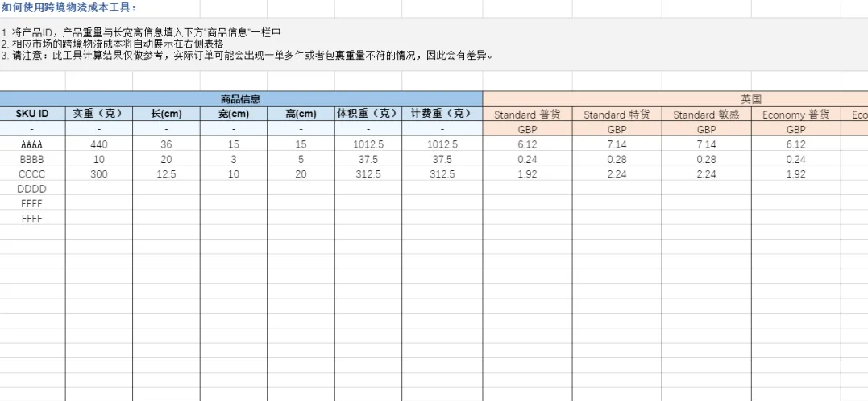The height and width of the screenshot is (401, 868).
Task: Click length cell 12.5 in CCCC row
Action: coord(166,174)
